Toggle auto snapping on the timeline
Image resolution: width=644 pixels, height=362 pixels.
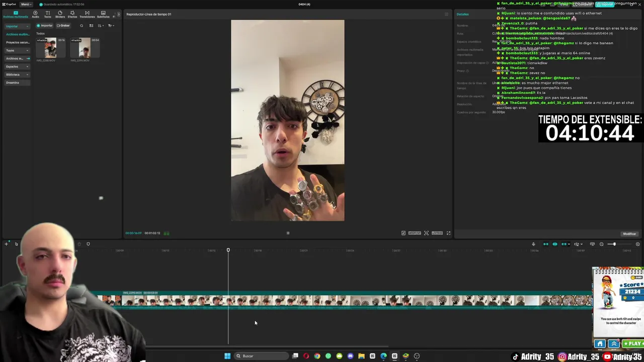pos(554,244)
